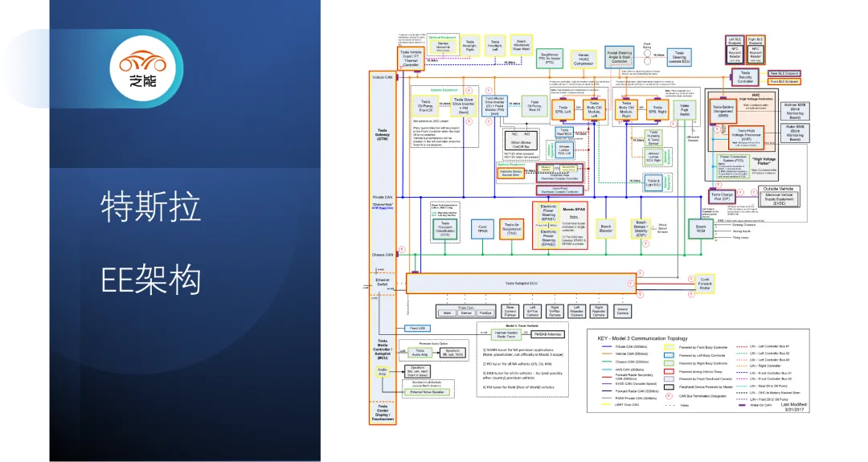
Task: Click the External Noise Speaker box
Action: (x=428, y=392)
